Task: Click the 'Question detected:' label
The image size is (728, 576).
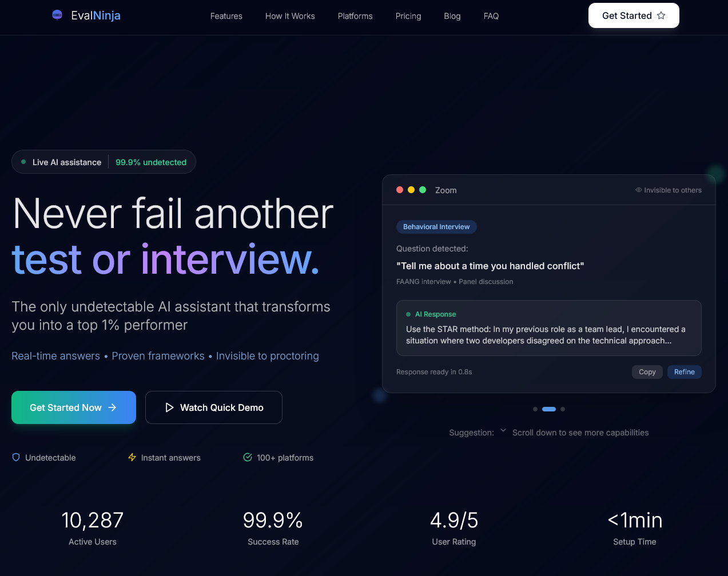Action: click(432, 249)
